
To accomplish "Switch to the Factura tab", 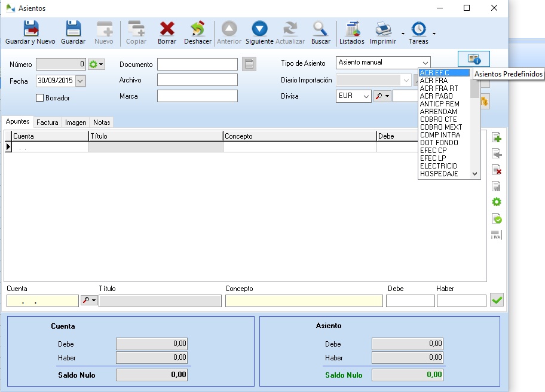I will [47, 122].
